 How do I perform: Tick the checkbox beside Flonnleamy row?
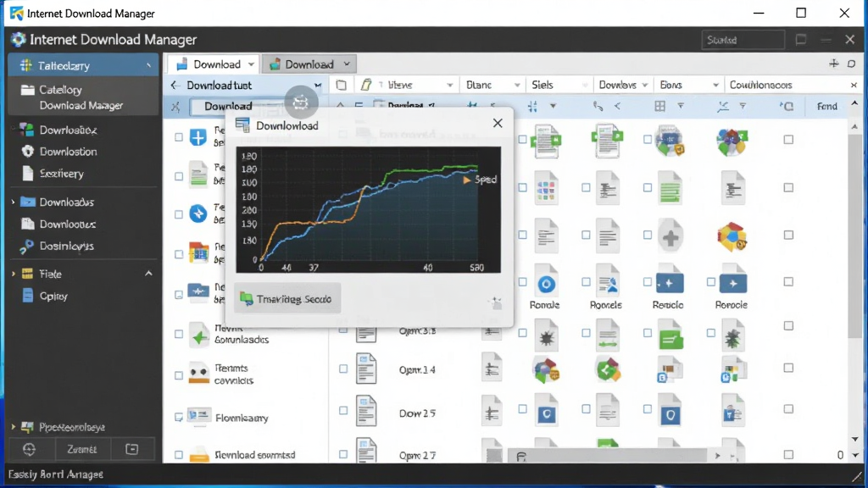[x=178, y=417]
